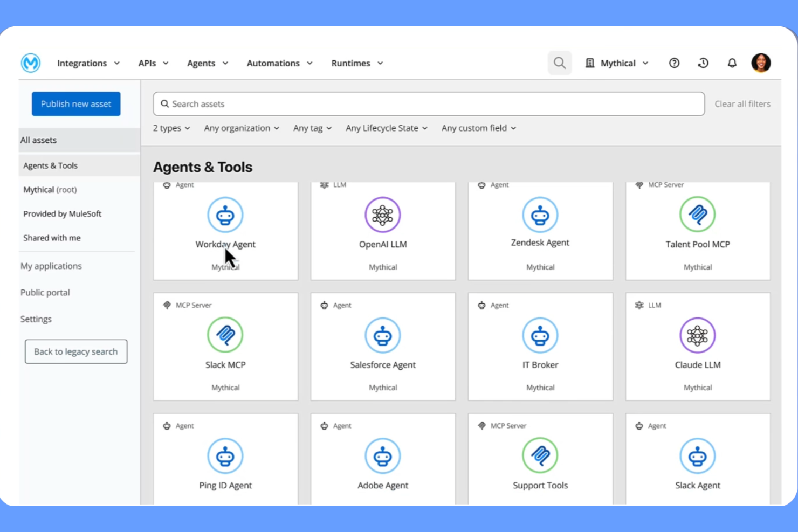
Task: Click the LLM type icon on Claude LLM card
Action: [639, 305]
